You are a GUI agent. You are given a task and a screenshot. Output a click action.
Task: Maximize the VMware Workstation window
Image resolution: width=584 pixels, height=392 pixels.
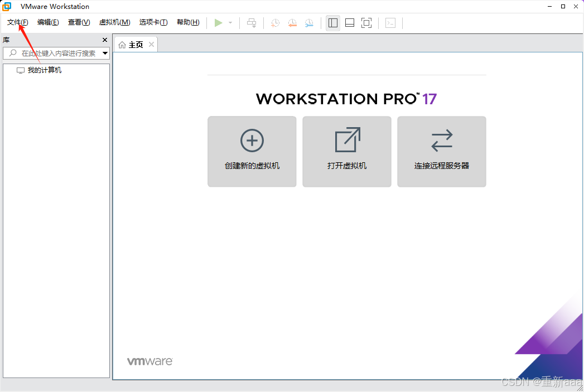[563, 6]
